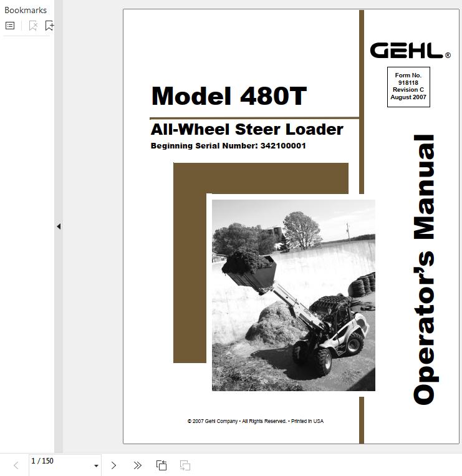Click the Form No. 918118 box
The height and width of the screenshot is (476, 462).
pyautogui.click(x=408, y=87)
